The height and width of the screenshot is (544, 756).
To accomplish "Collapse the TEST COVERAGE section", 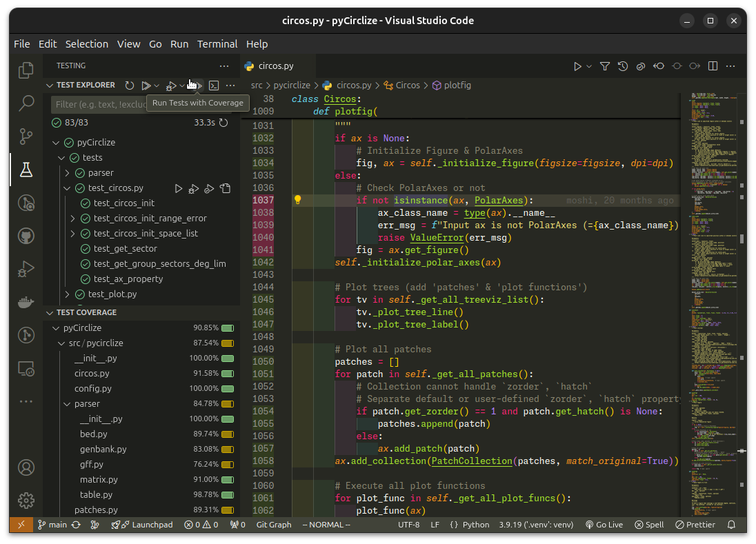I will (x=49, y=312).
